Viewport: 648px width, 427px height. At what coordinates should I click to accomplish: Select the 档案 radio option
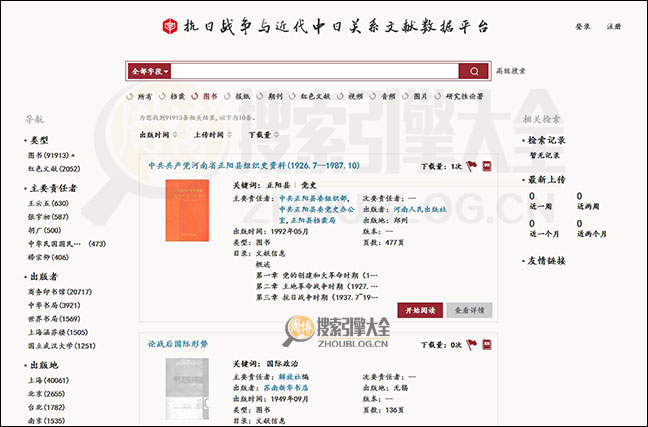172,96
